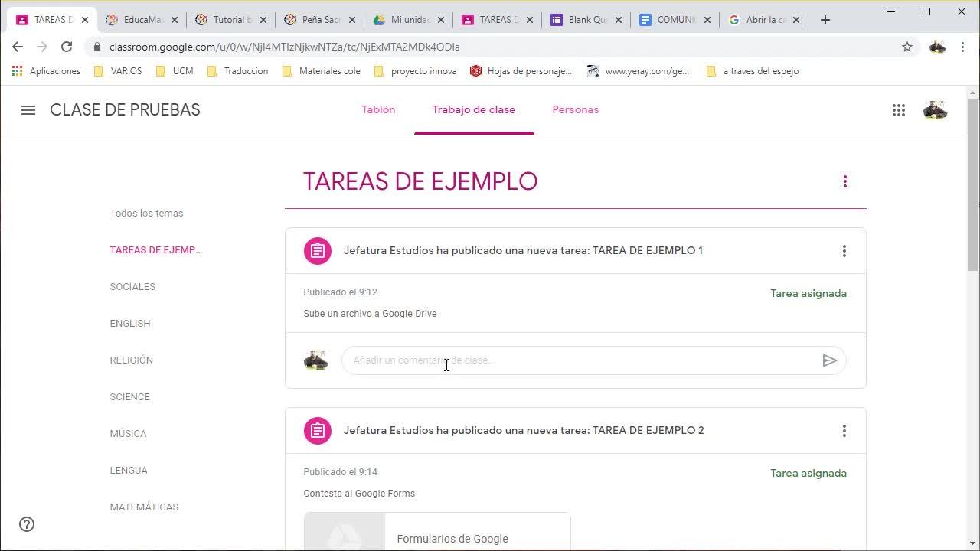Switch to the COMUNI... Google Docs tab

pos(675,20)
